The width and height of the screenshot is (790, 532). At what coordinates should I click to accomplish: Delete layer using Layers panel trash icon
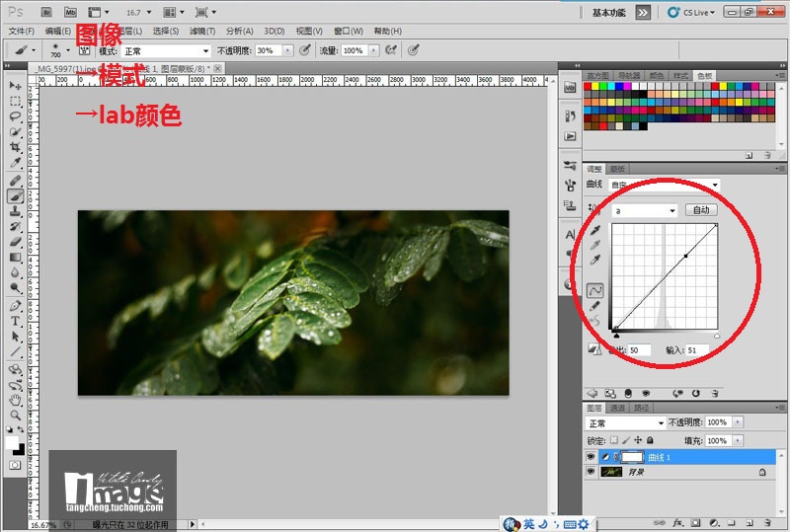(x=767, y=523)
